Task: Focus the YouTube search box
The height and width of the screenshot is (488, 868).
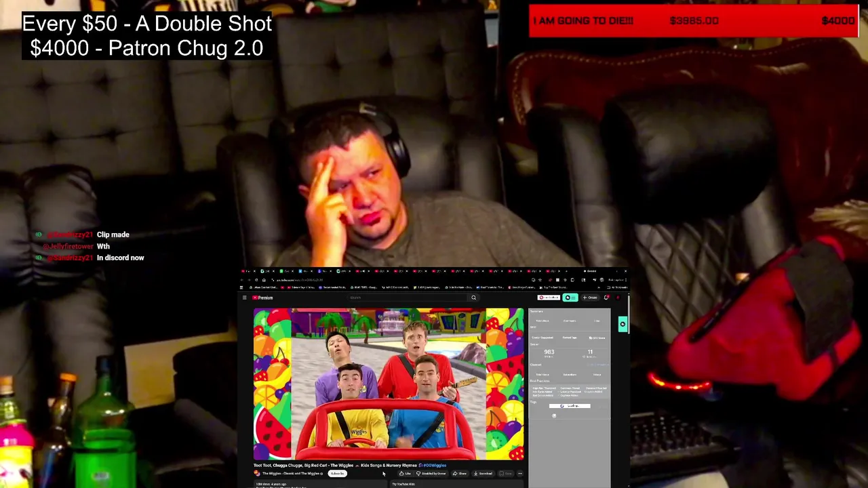Action: (x=407, y=298)
